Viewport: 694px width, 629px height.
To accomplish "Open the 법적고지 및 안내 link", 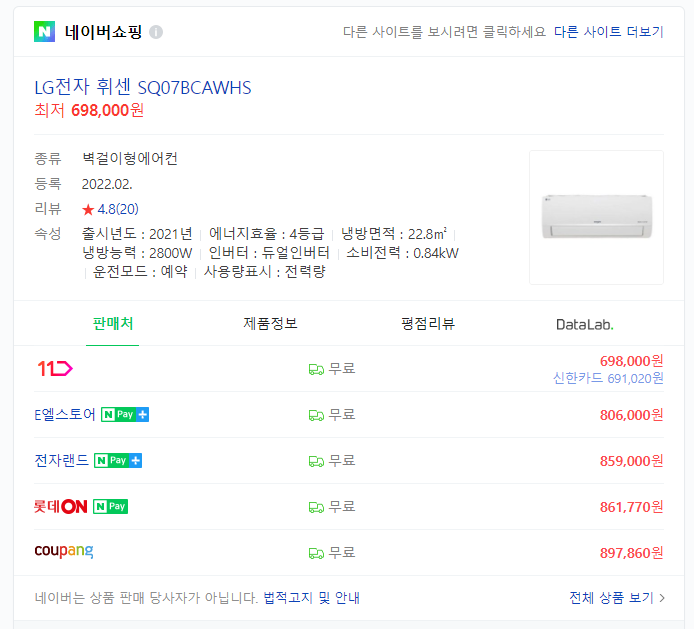I will (x=312, y=598).
